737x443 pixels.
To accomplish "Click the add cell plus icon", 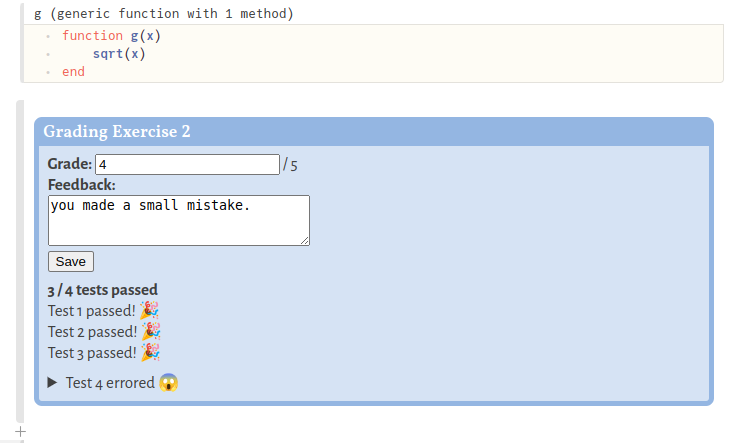I will point(20,431).
